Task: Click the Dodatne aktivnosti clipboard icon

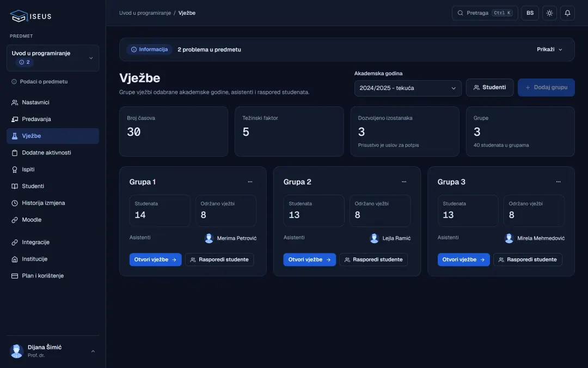Action: (x=15, y=153)
